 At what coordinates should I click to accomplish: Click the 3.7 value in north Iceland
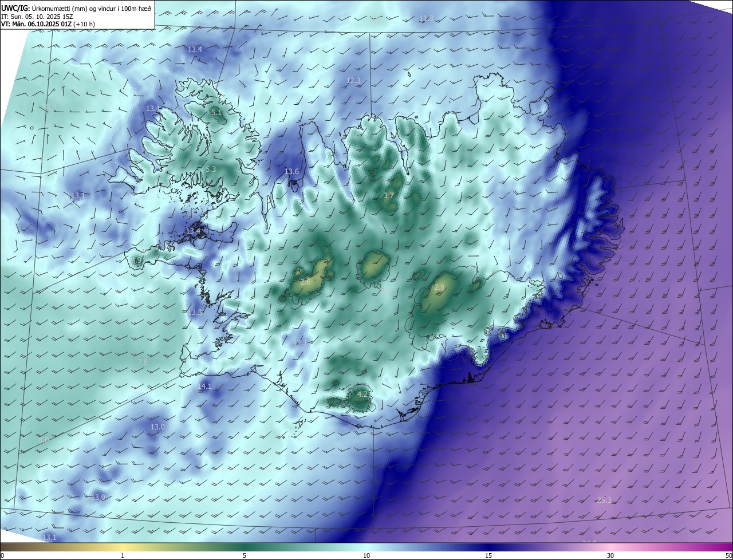[x=388, y=196]
